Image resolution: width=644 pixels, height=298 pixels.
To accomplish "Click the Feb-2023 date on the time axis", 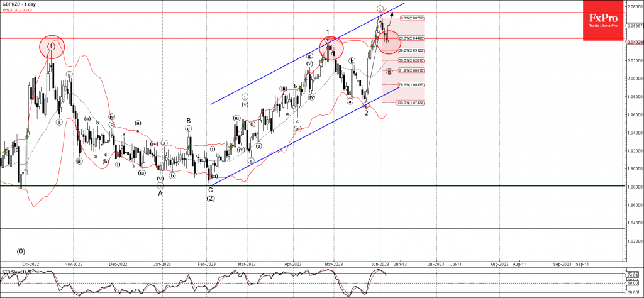I will 207,265.
